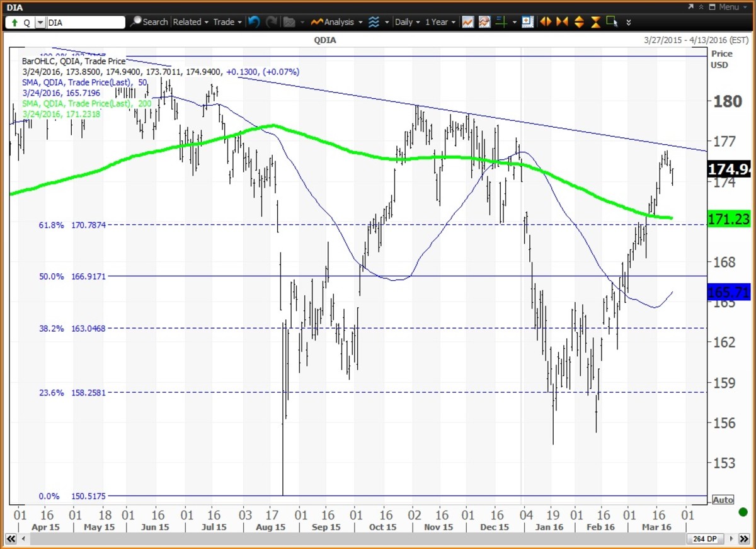Select the zoom rectangle pointer tool
Viewport: 756px width, 549px height.
click(611, 22)
